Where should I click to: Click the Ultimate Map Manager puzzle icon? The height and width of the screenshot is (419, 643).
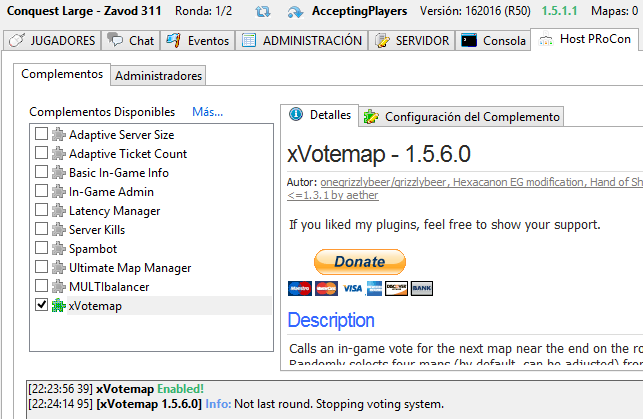tap(58, 268)
